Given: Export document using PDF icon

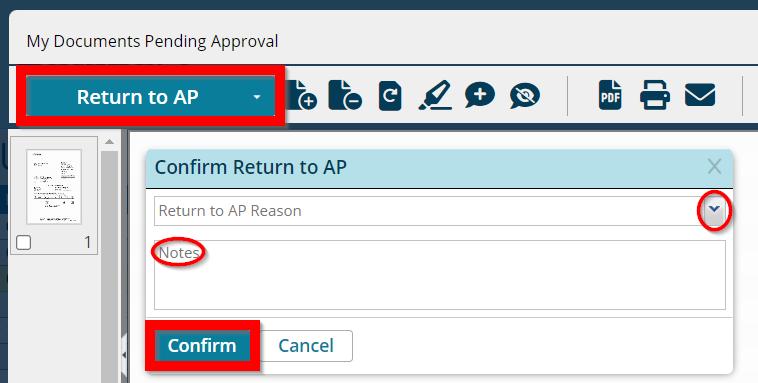Looking at the screenshot, I should [x=610, y=95].
